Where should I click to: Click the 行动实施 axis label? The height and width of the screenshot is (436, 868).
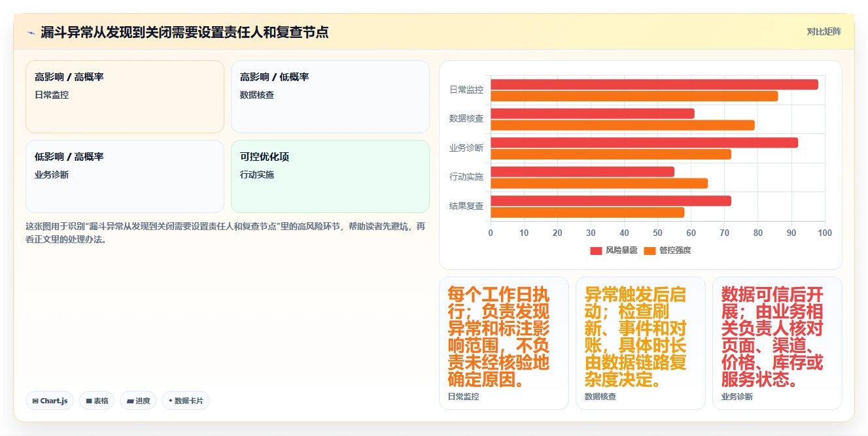[466, 177]
